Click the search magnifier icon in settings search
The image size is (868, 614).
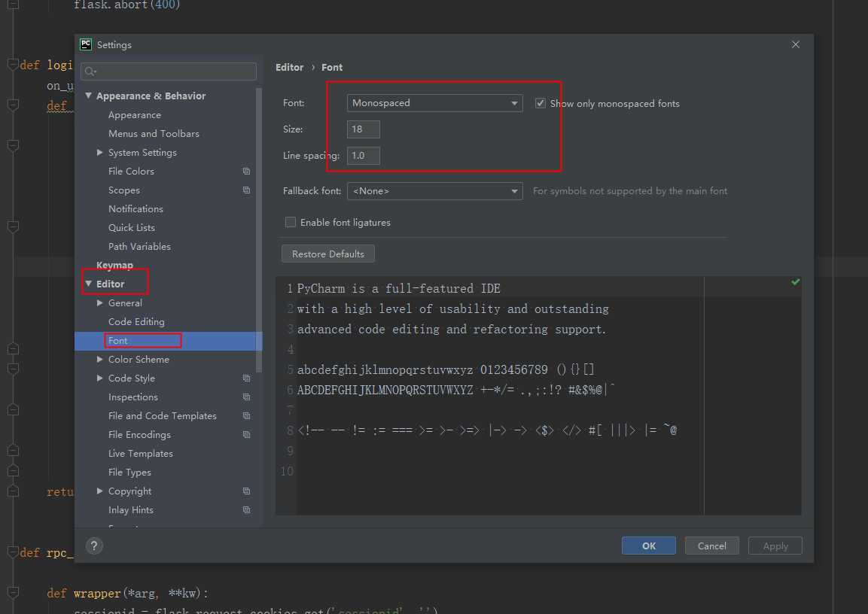point(91,71)
